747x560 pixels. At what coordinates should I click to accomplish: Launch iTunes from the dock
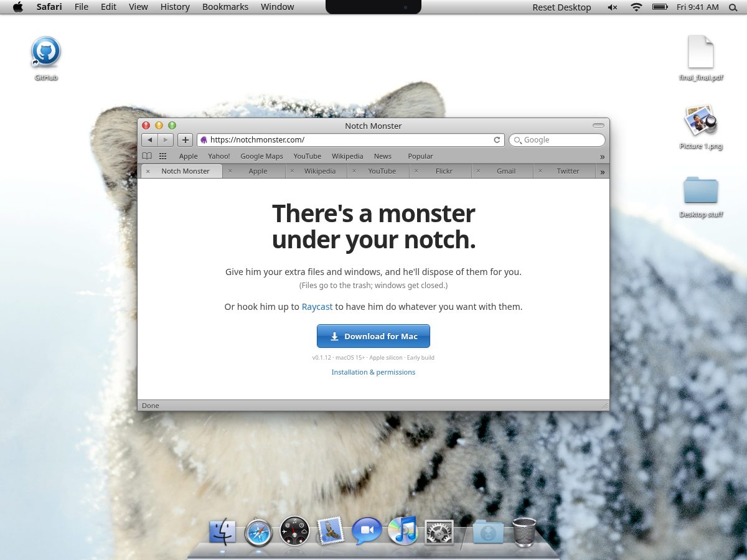403,531
